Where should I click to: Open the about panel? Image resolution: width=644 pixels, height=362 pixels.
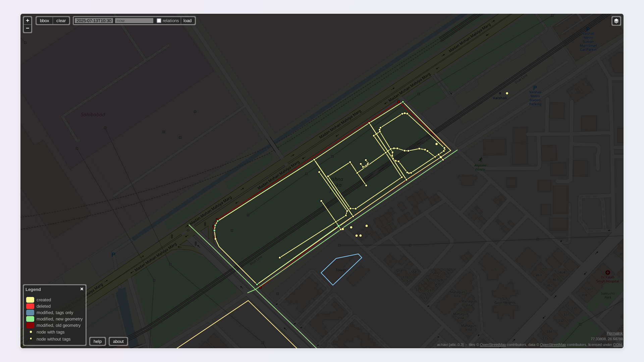[118, 342]
